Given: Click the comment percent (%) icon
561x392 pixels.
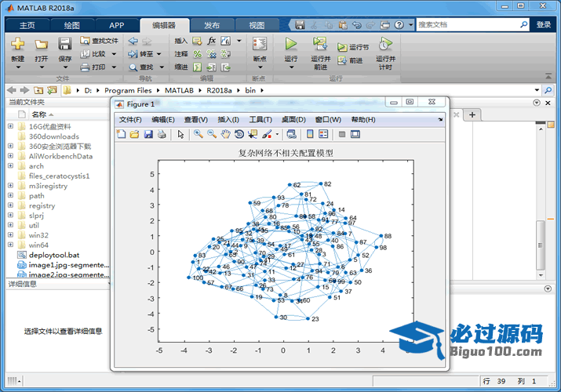Looking at the screenshot, I should pos(197,54).
